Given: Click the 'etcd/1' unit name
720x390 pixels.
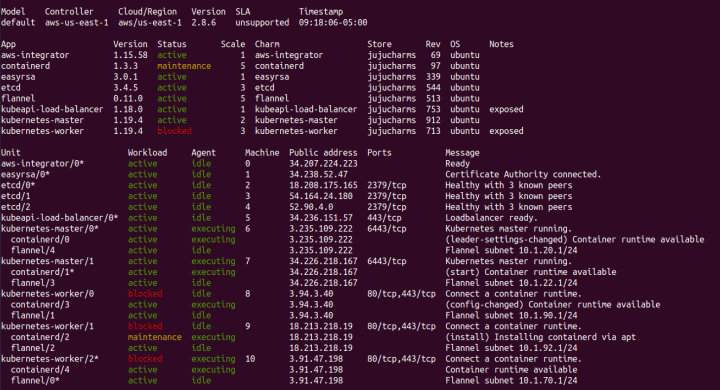Looking at the screenshot, I should coord(16,196).
